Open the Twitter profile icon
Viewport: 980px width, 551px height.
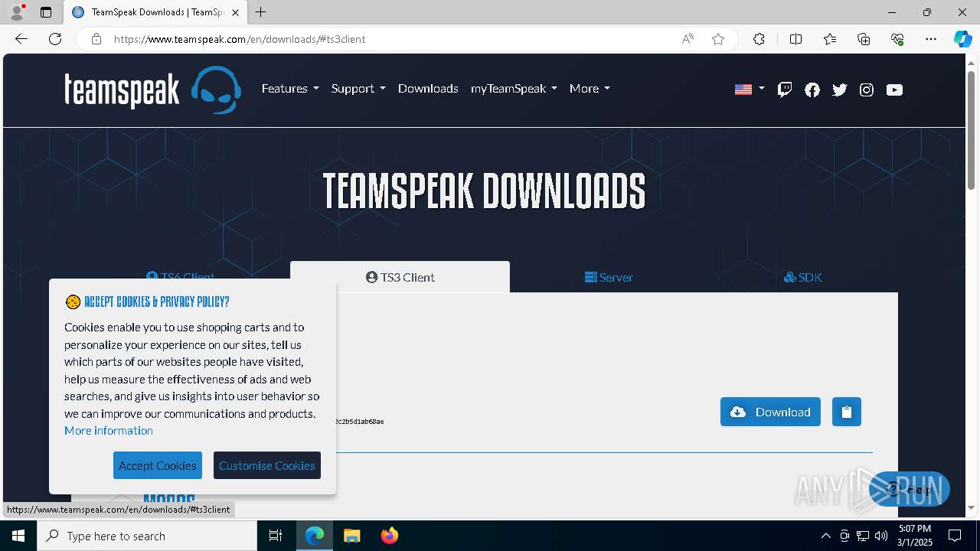[840, 90]
